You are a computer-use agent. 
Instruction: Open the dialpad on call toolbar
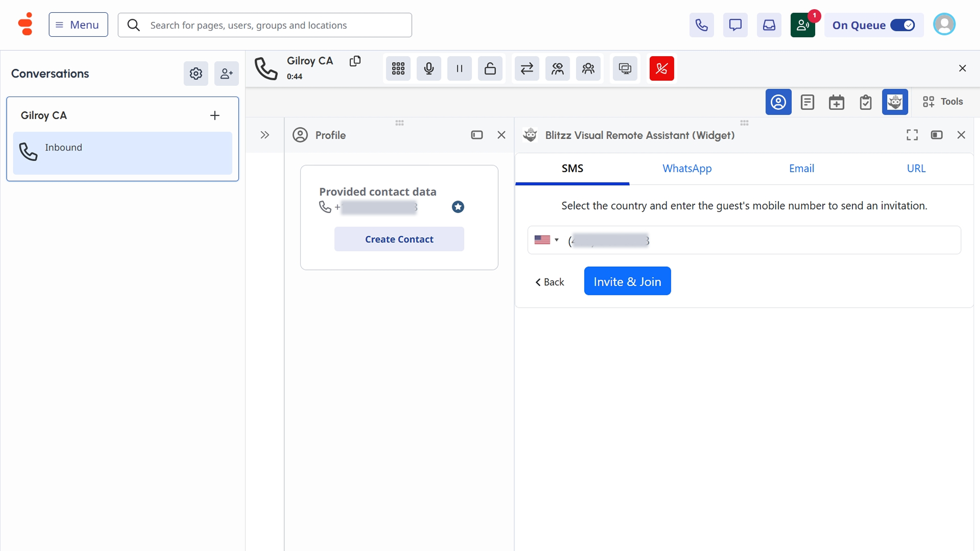click(398, 68)
